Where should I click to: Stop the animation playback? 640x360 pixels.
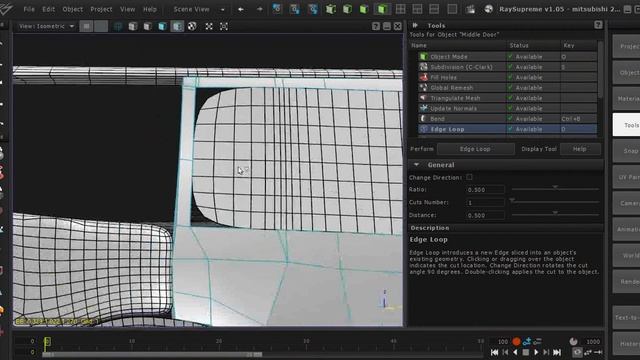click(526, 352)
